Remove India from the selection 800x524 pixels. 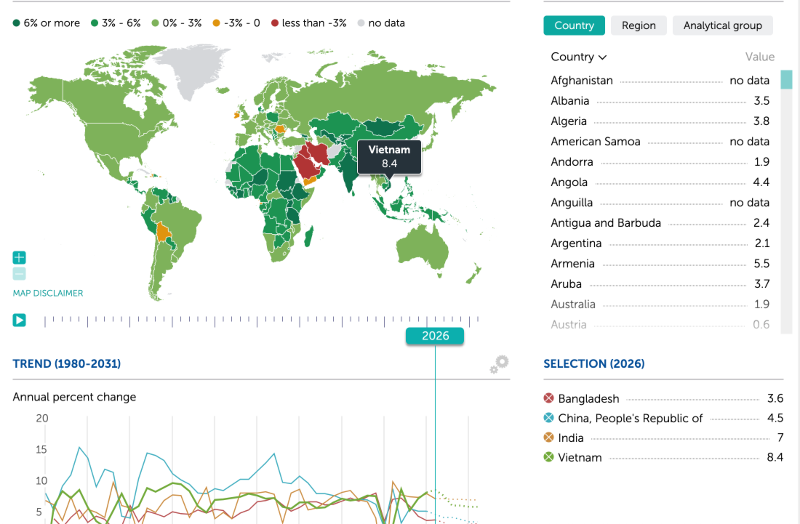point(548,437)
